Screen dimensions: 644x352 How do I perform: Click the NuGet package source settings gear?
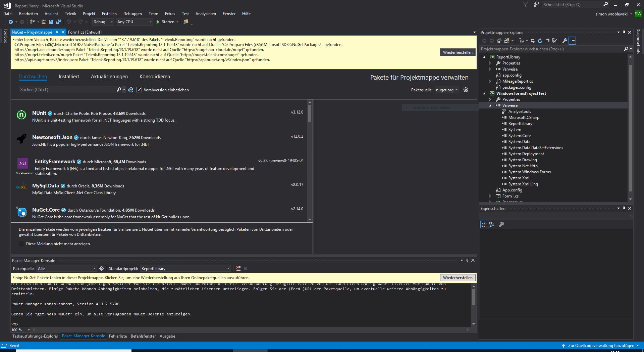[466, 90]
